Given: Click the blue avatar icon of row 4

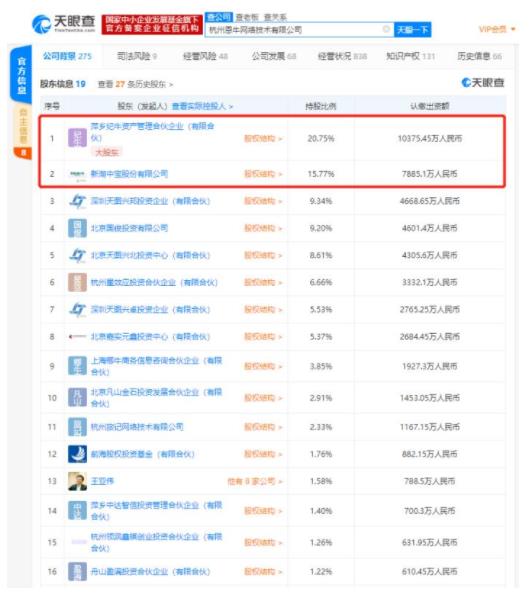Looking at the screenshot, I should [77, 228].
